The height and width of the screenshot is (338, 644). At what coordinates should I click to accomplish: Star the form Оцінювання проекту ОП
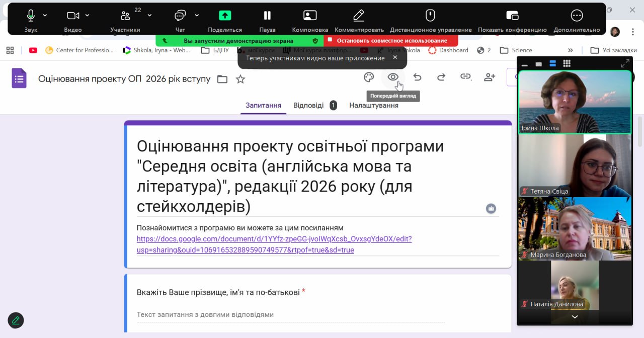coord(240,79)
